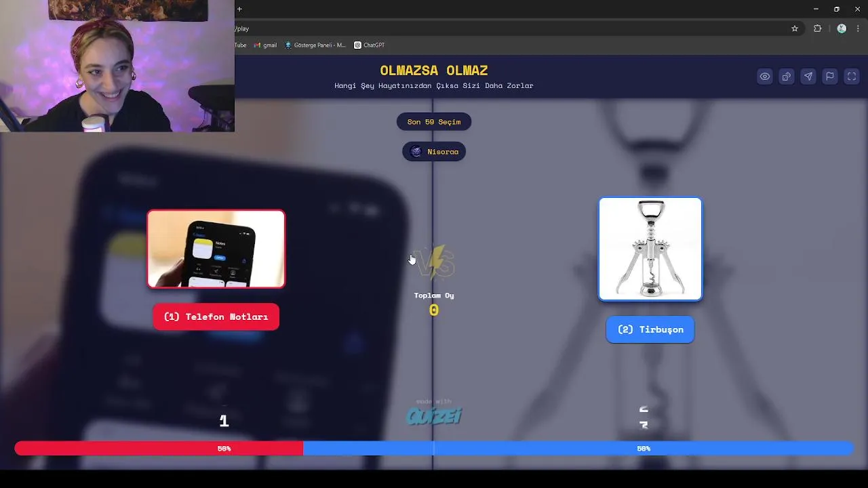Screen dimensions: 868x488
Task: Click the VS lightning emblem
Action: 435,262
